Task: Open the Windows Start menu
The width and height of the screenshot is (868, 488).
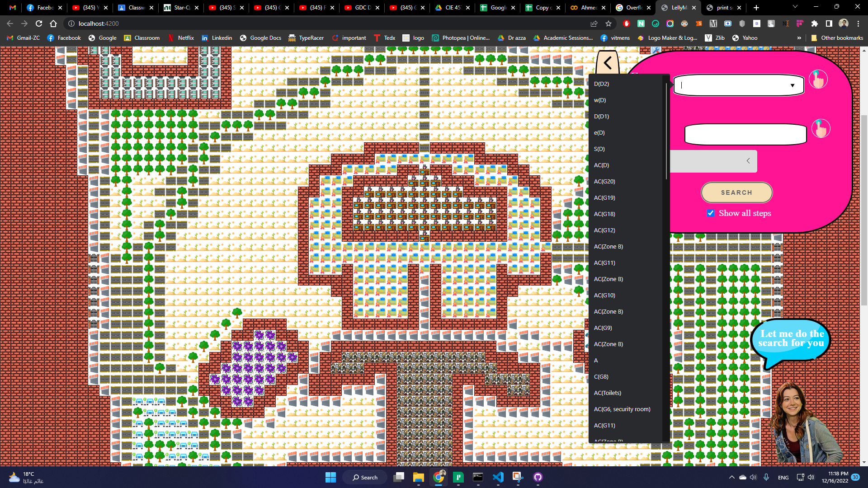Action: 330,477
